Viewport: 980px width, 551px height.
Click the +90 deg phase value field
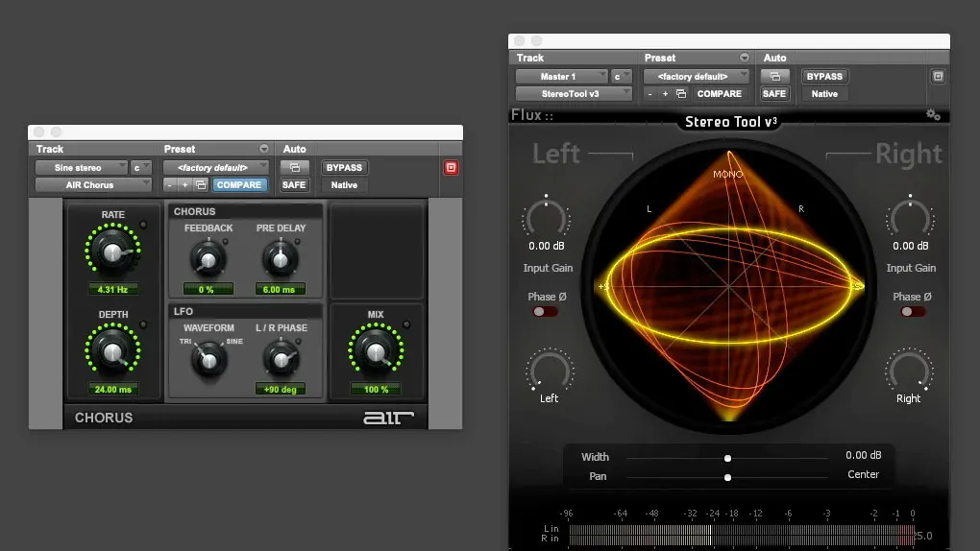[x=280, y=389]
